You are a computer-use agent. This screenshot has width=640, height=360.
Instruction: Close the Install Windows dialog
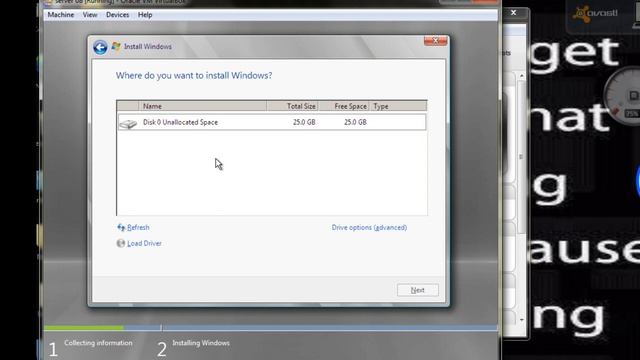click(x=435, y=40)
